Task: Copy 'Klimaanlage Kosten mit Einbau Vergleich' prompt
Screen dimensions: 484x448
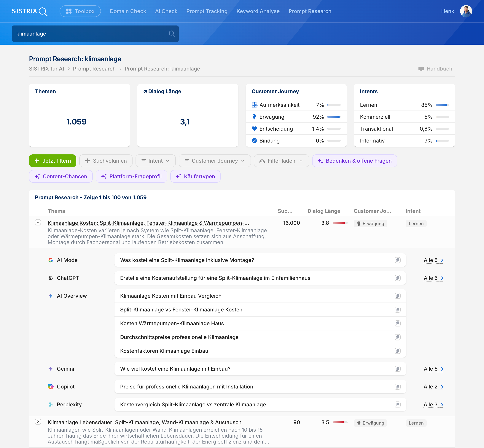Action: pyautogui.click(x=397, y=296)
